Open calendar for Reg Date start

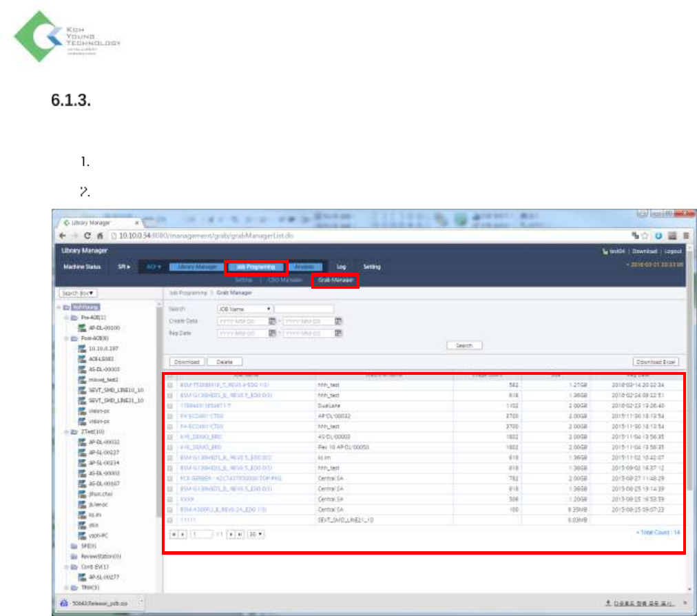pos(272,333)
